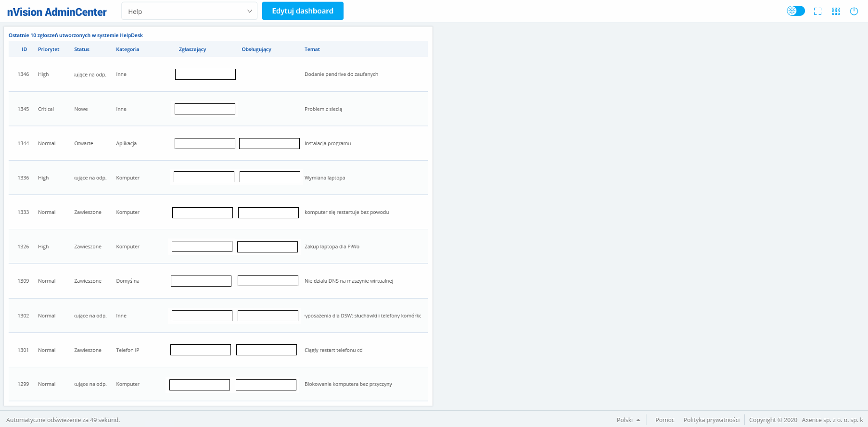Click the Edytuj dashboard button
This screenshot has height=427, width=868.
pyautogui.click(x=303, y=11)
